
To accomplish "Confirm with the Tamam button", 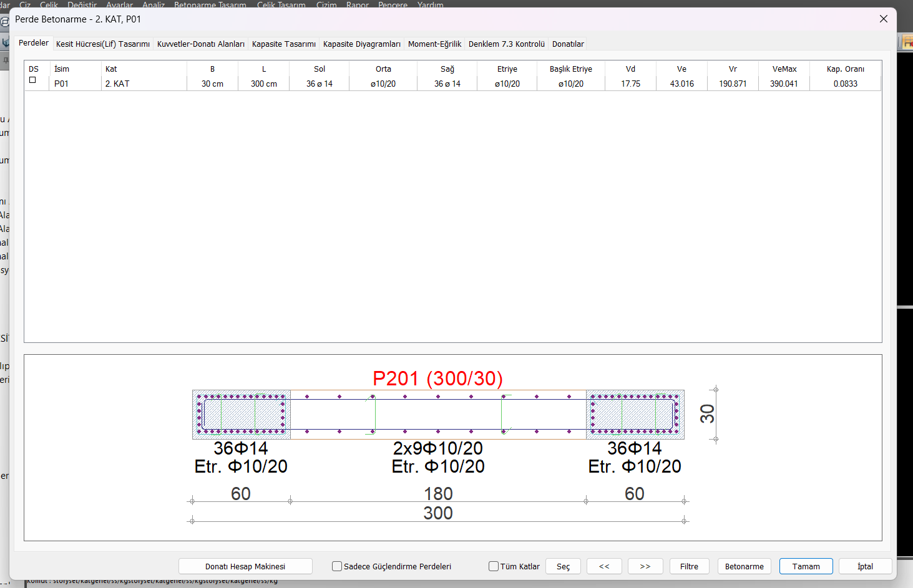I will pyautogui.click(x=806, y=566).
